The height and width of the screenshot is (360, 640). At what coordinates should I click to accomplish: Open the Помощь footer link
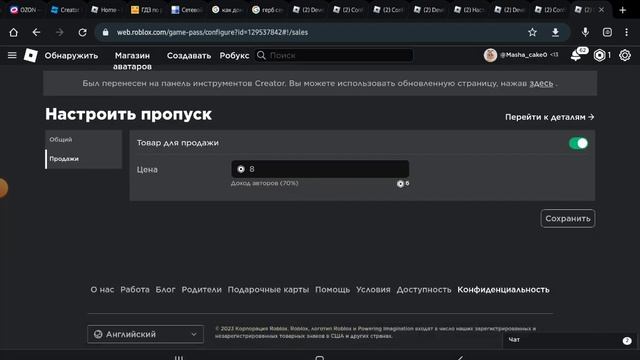(332, 289)
